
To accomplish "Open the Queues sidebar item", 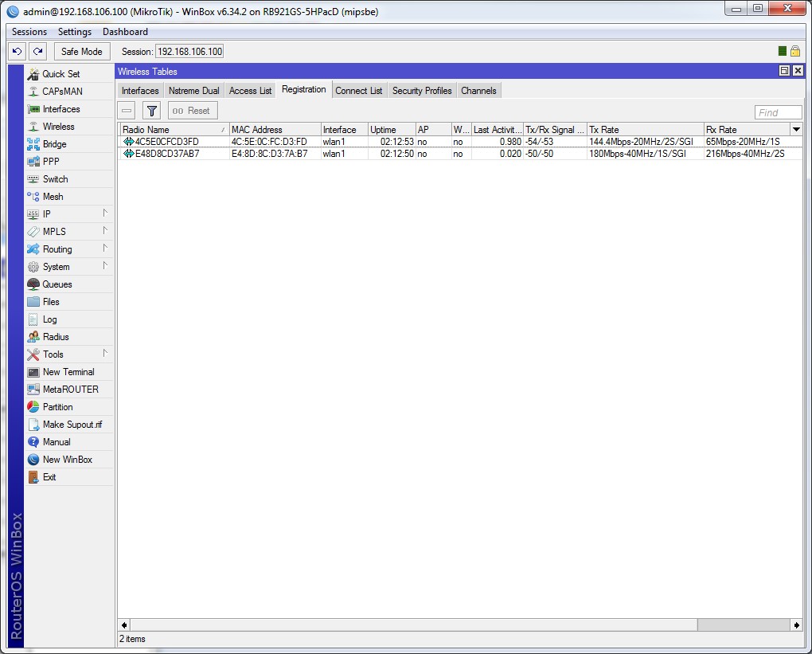I will [x=57, y=284].
